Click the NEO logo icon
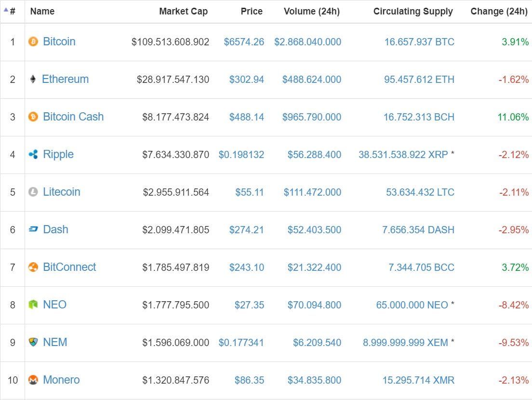The height and width of the screenshot is (400, 532). pos(33,305)
